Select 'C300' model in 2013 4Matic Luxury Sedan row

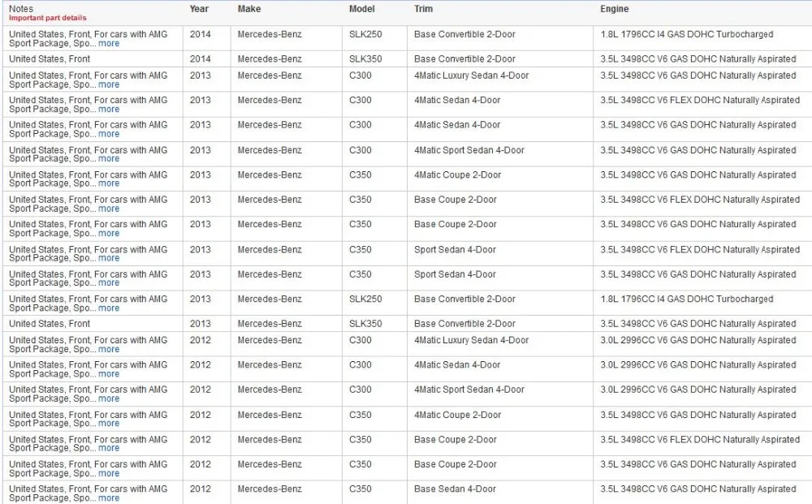coord(361,75)
